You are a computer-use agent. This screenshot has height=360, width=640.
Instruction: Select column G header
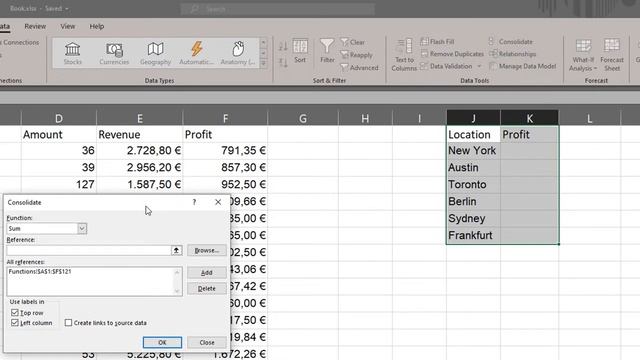coord(303,118)
